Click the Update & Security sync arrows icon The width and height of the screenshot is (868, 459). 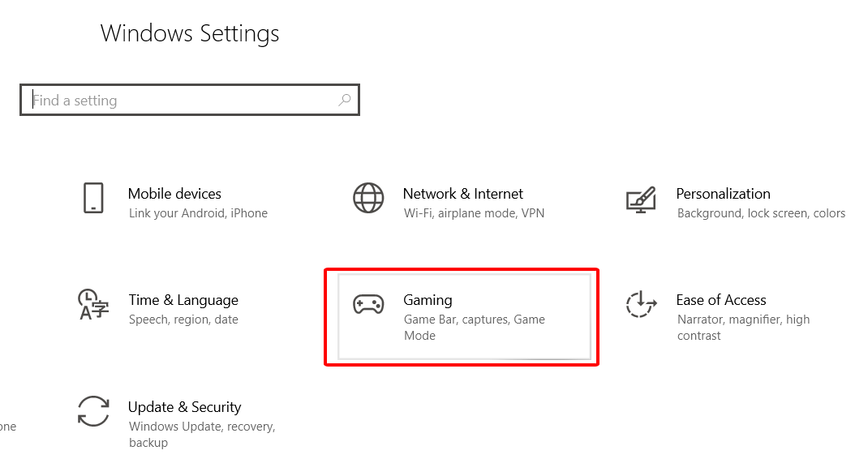click(x=93, y=411)
